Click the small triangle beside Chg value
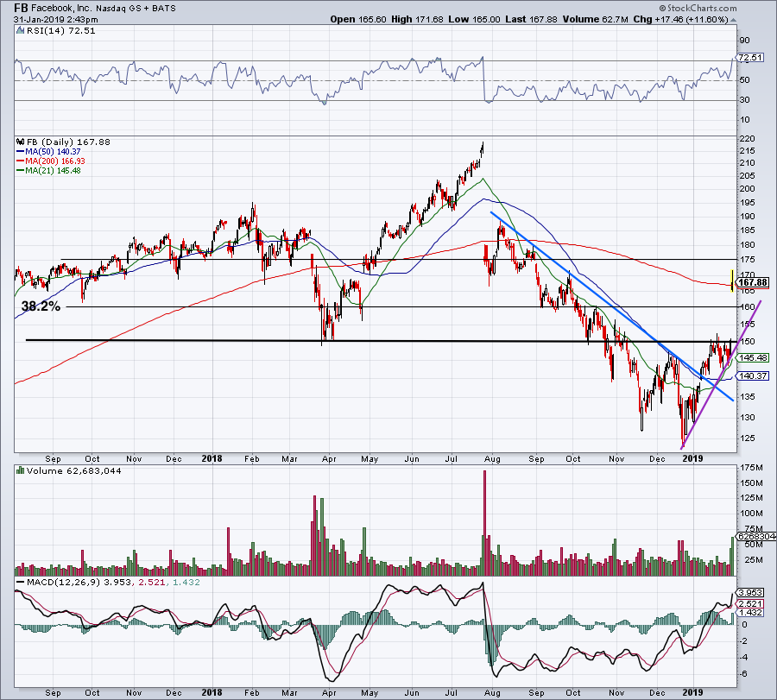The width and height of the screenshot is (777, 700). 733,21
